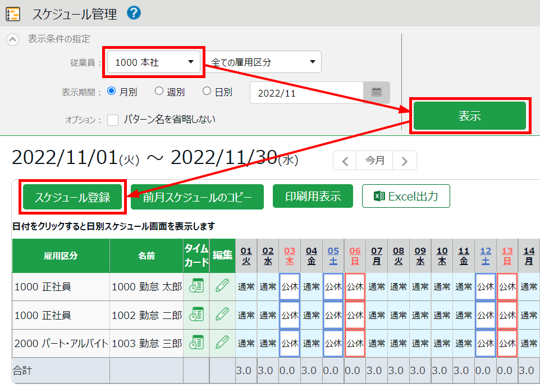Click the blue help question mark icon
This screenshot has width=540, height=392.
134,12
